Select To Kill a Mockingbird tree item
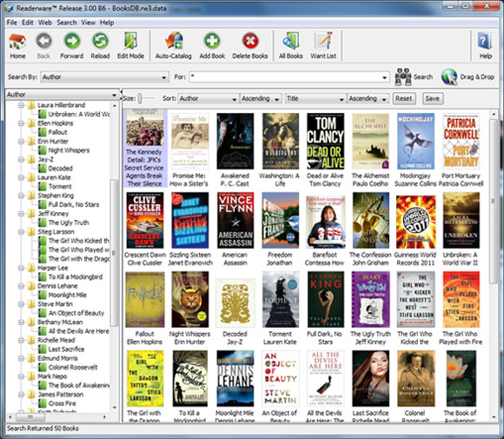The height and width of the screenshot is (439, 504). [x=76, y=277]
